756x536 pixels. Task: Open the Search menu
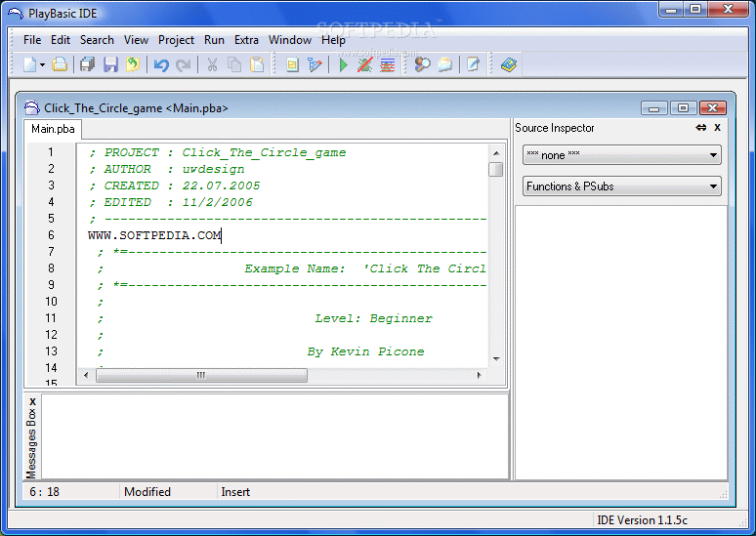pos(97,40)
